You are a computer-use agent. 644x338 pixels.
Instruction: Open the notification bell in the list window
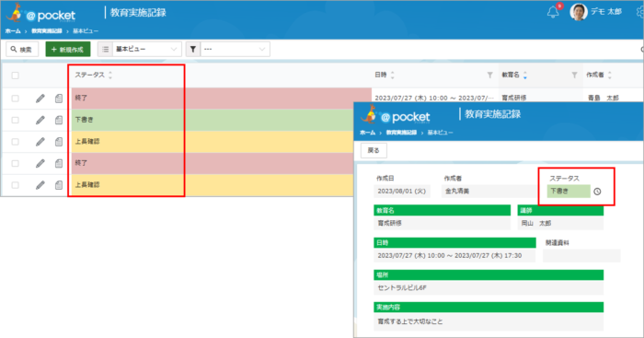click(553, 12)
